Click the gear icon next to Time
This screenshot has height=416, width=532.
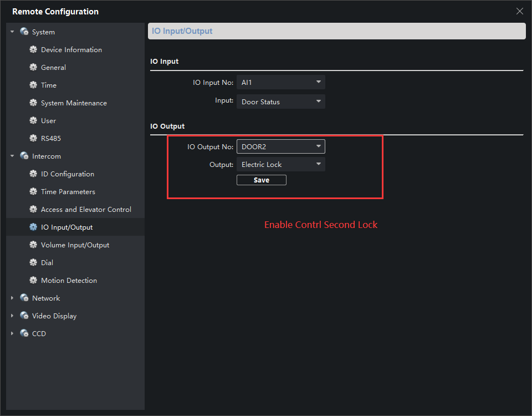(33, 85)
